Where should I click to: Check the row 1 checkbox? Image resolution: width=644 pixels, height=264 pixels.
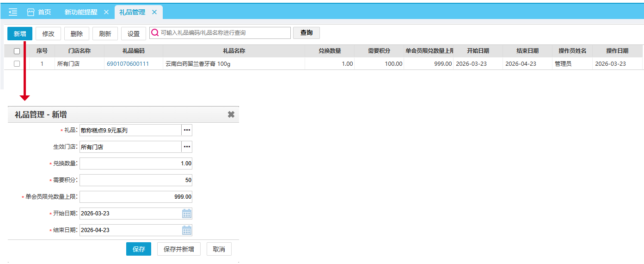17,64
